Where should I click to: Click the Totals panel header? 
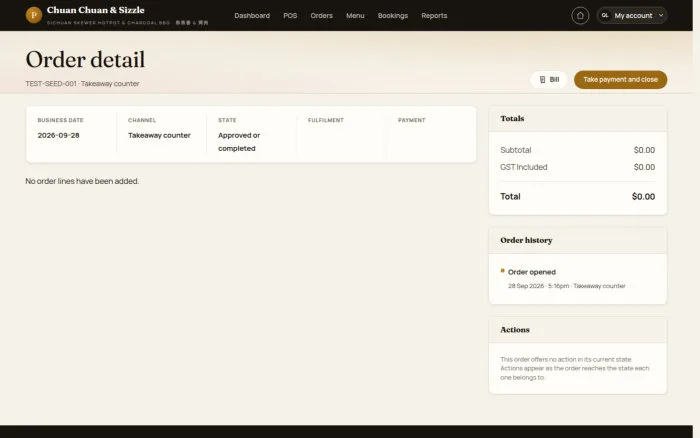[x=578, y=119]
